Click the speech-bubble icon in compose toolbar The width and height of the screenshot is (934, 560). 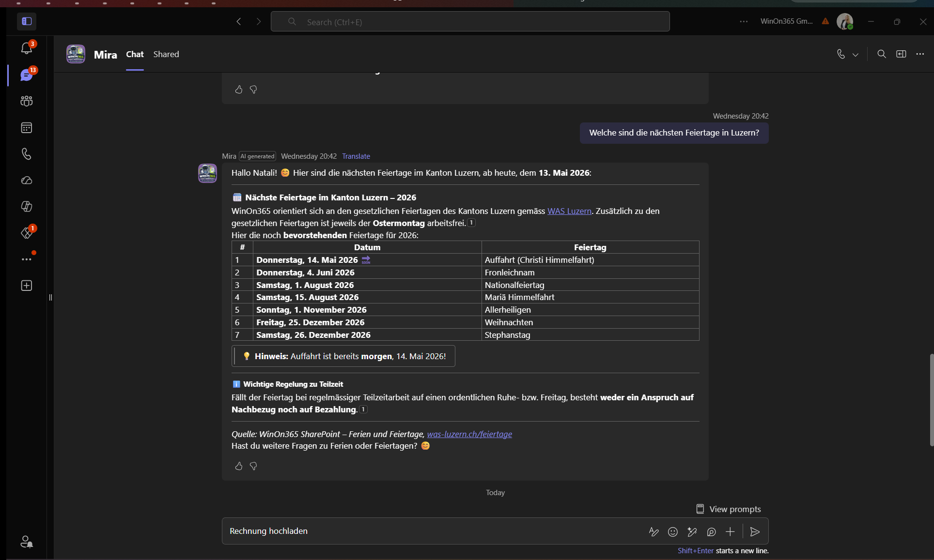tap(711, 532)
